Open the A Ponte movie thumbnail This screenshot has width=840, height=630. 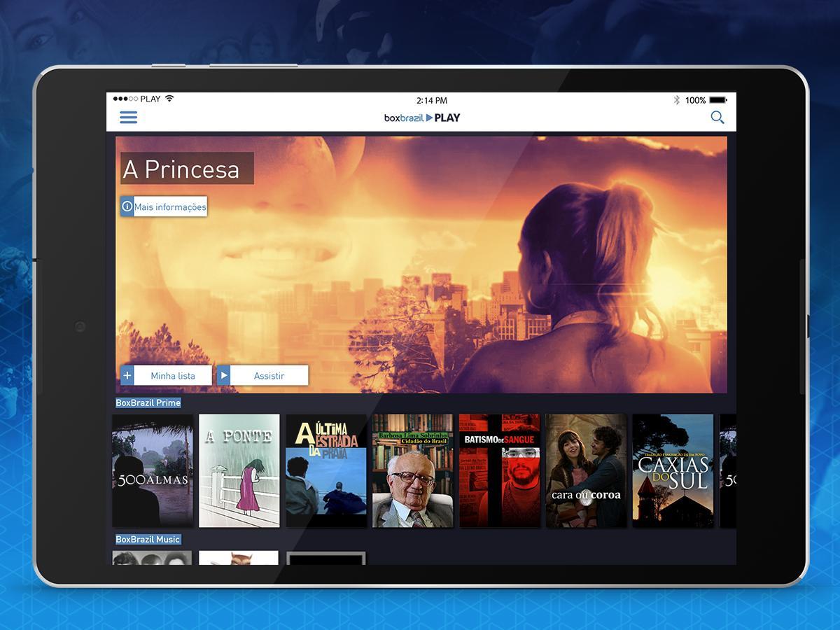click(x=239, y=470)
